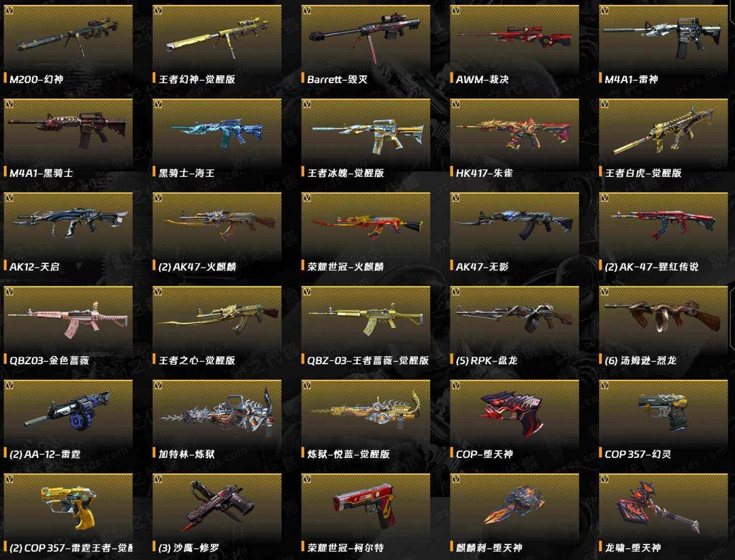The width and height of the screenshot is (735, 560).
Task: Select the 龙啸-堕天神 axe item
Action: pos(656,510)
